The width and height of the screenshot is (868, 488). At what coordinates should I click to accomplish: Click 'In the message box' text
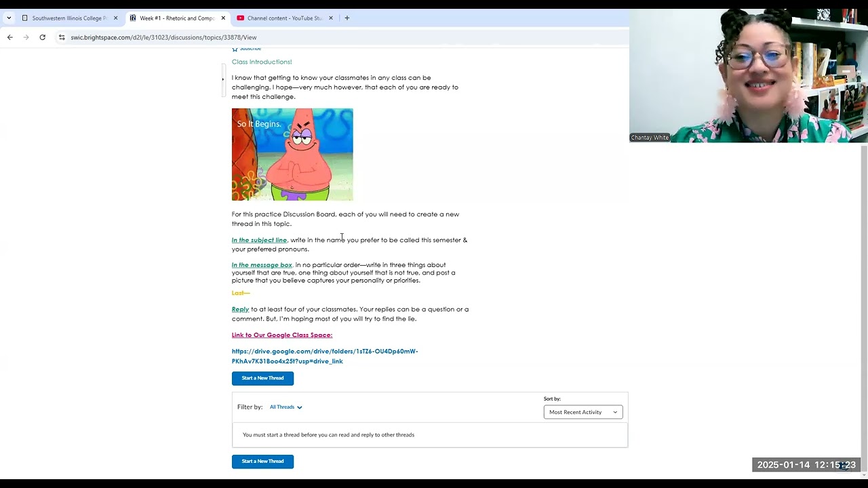pyautogui.click(x=262, y=265)
